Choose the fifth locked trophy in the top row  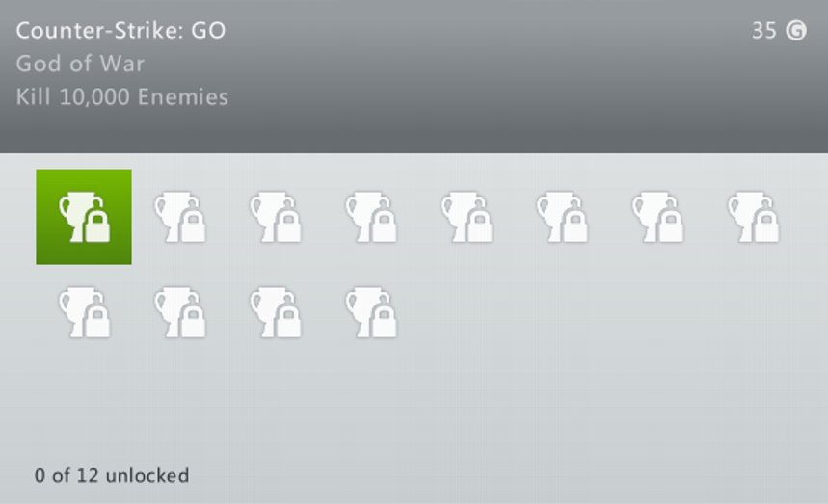click(x=467, y=217)
